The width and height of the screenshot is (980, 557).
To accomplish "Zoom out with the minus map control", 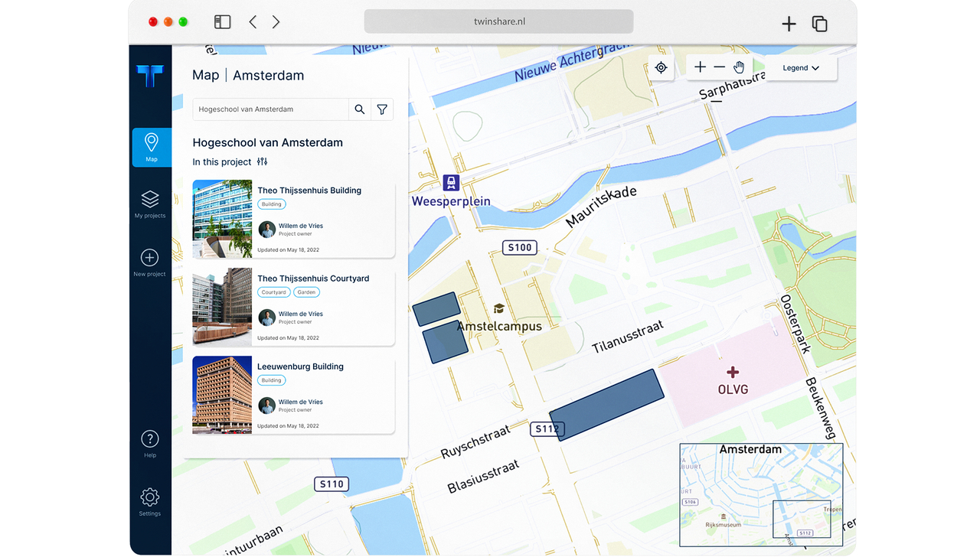I will [x=719, y=67].
